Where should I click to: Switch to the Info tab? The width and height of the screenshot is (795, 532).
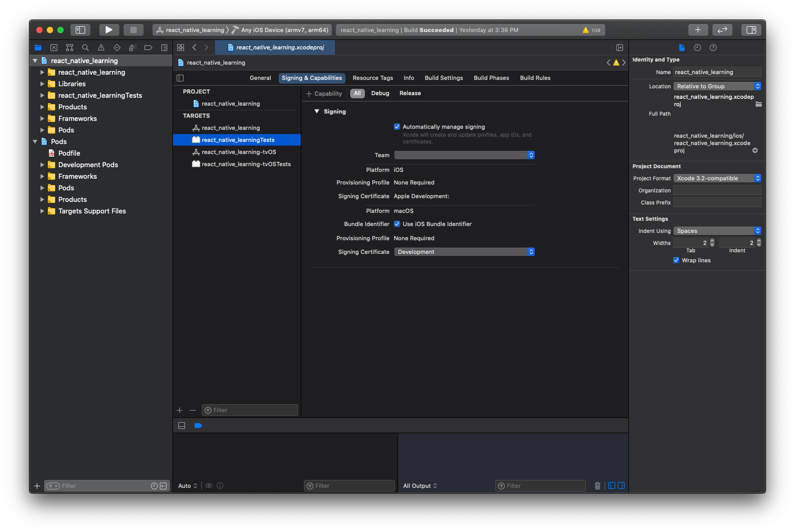pos(409,78)
